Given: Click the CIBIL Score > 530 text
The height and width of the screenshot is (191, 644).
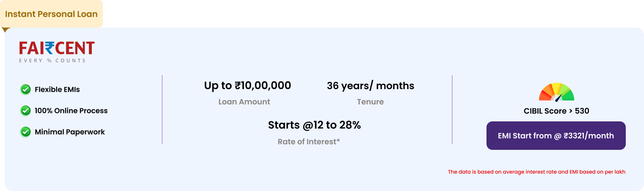Looking at the screenshot, I should point(556,111).
